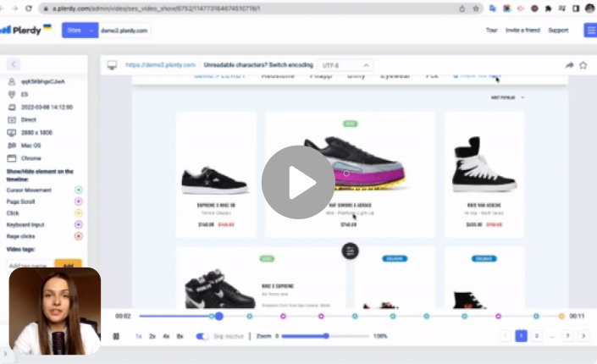Toggle Cursor Movement visibility on timeline
This screenshot has width=597, height=364.
point(79,190)
